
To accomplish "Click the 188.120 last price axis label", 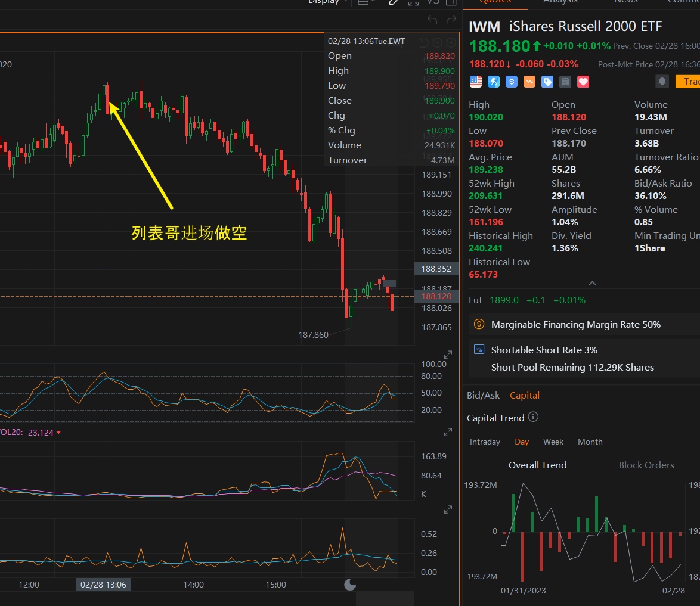I will (436, 296).
